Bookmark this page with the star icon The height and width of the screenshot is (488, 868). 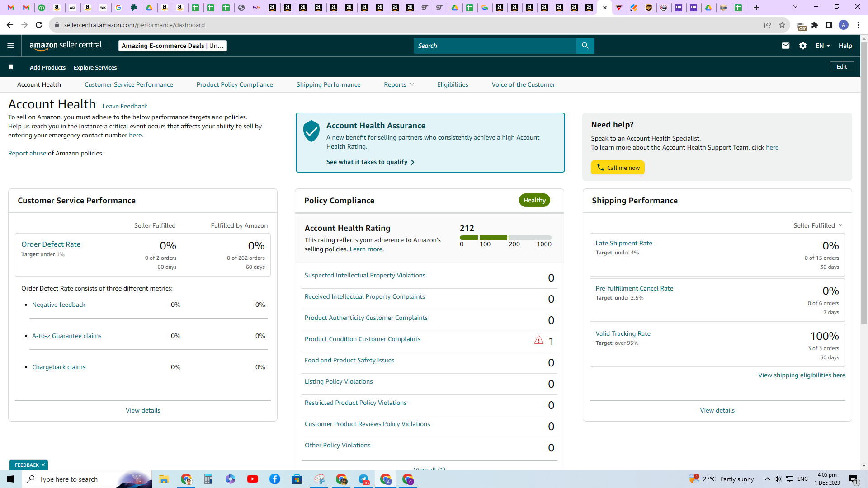(x=782, y=25)
